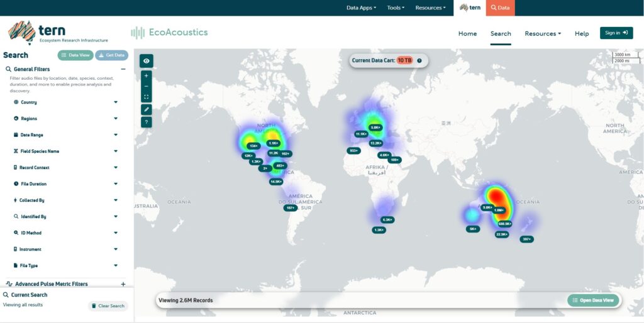Open the map help question mark button
Screen dimensions: 644x323
pyautogui.click(x=146, y=122)
